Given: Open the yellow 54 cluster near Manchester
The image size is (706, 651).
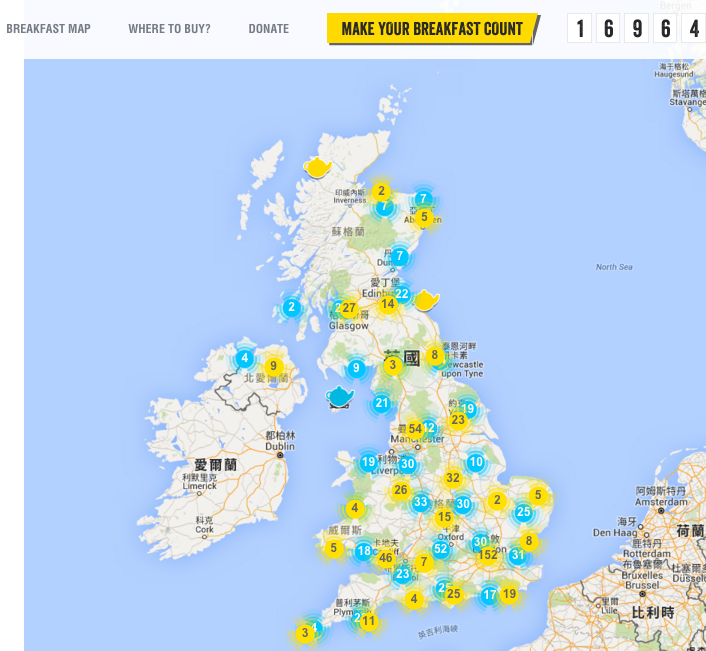Looking at the screenshot, I should point(415,429).
